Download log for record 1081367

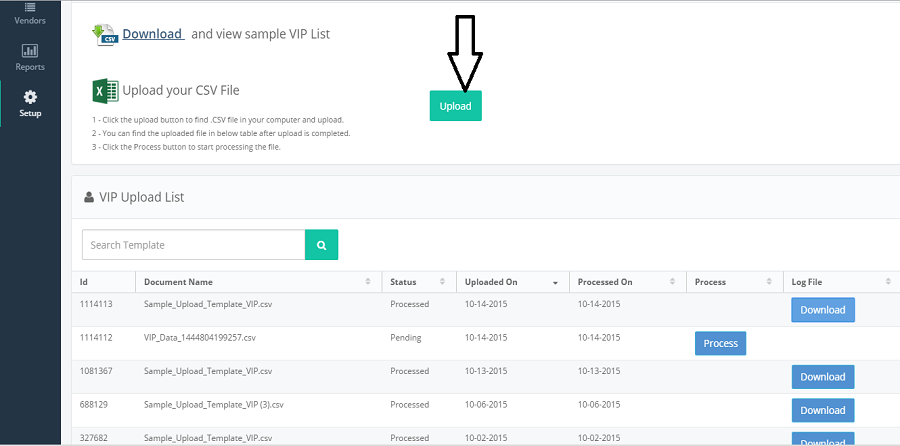point(823,377)
